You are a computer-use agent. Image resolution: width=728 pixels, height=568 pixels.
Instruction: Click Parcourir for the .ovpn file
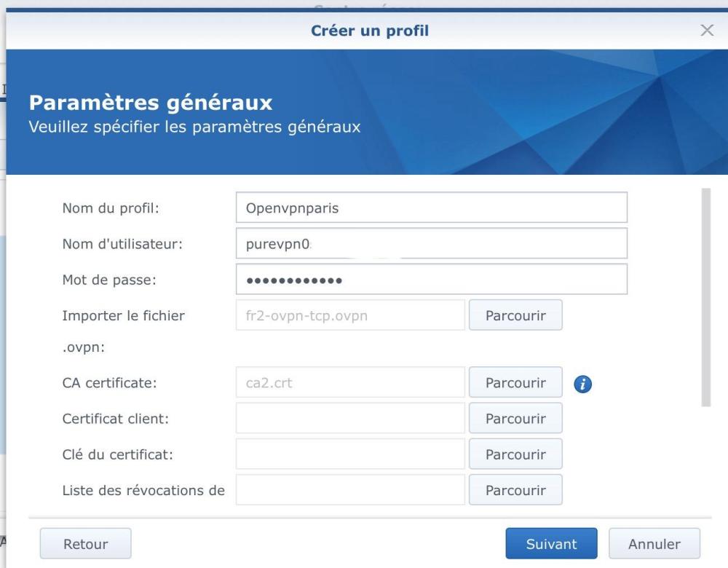pyautogui.click(x=515, y=315)
